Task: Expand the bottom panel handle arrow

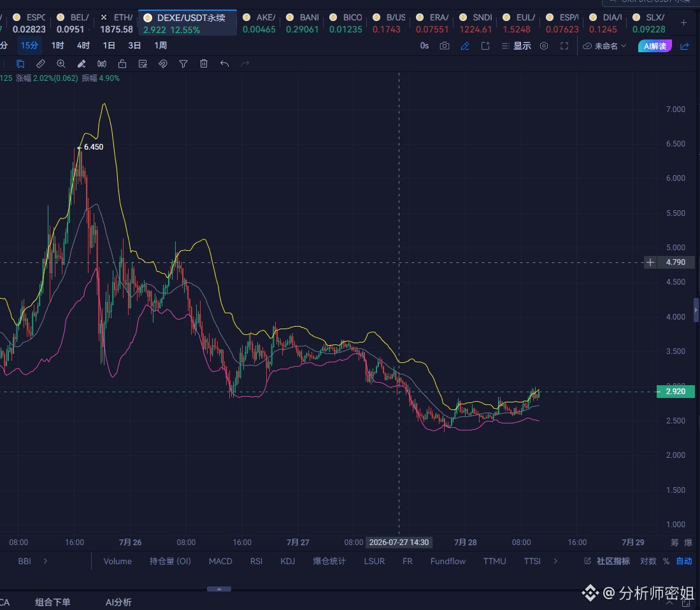Action: (218, 589)
